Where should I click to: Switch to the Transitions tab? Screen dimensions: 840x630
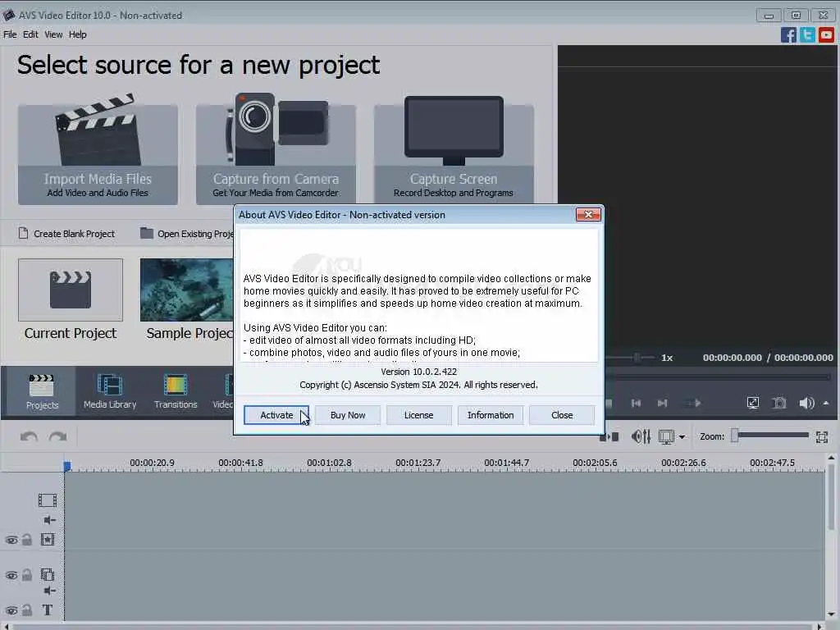(176, 391)
